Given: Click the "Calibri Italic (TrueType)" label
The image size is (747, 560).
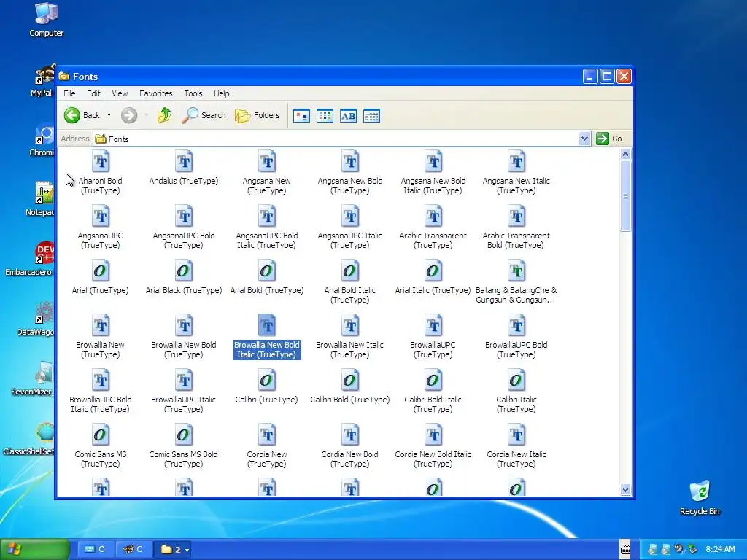Looking at the screenshot, I should [516, 404].
